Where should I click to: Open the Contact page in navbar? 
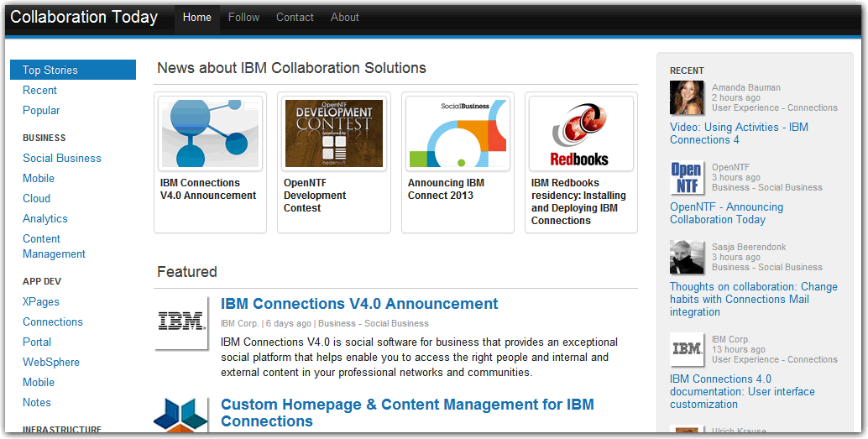tap(295, 18)
